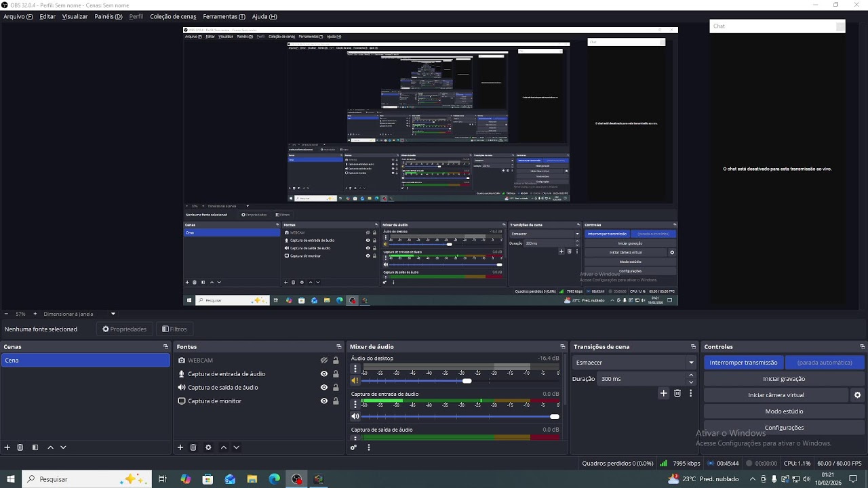Screen dimensions: 868x488
Task: Remove the scene transition with the trash icon
Action: point(677,393)
